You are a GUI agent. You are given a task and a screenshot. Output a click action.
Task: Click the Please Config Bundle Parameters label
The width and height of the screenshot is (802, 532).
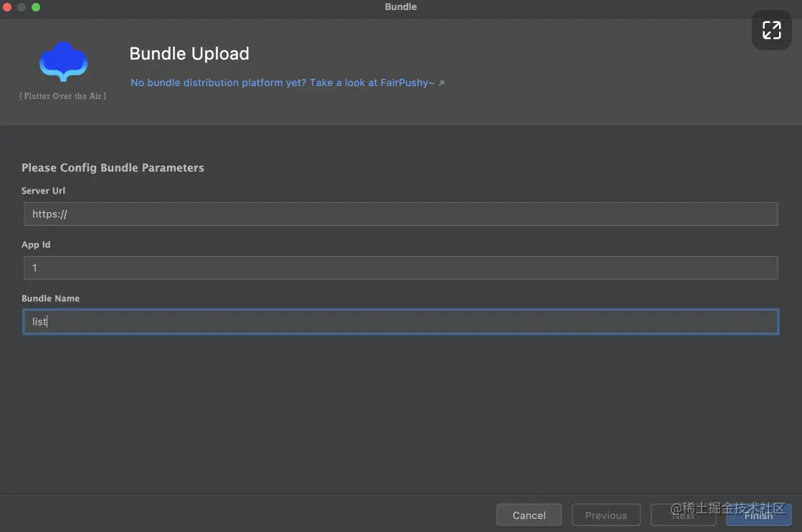[x=113, y=168]
